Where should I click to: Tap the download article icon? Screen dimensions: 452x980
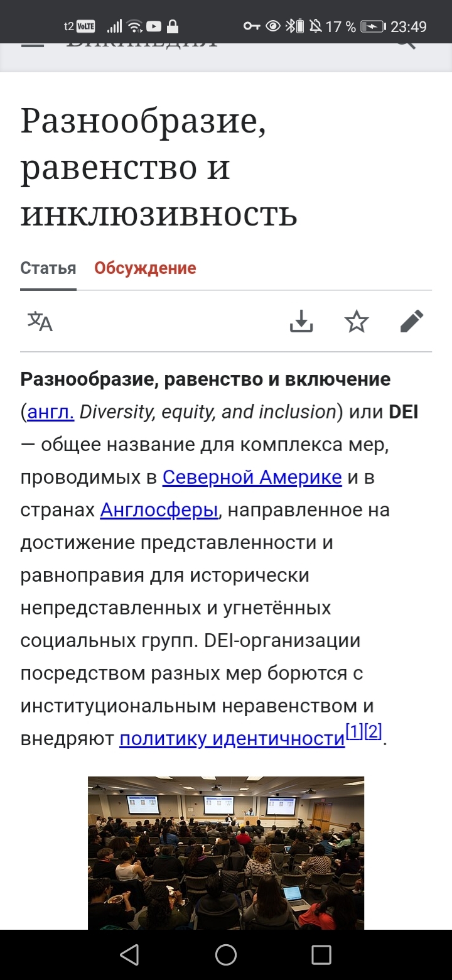point(301,322)
